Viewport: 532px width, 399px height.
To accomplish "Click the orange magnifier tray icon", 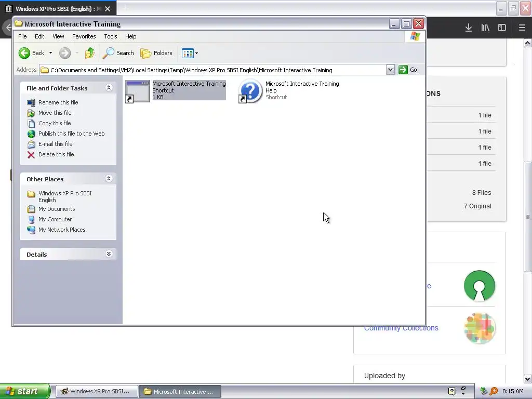I will pos(494,391).
